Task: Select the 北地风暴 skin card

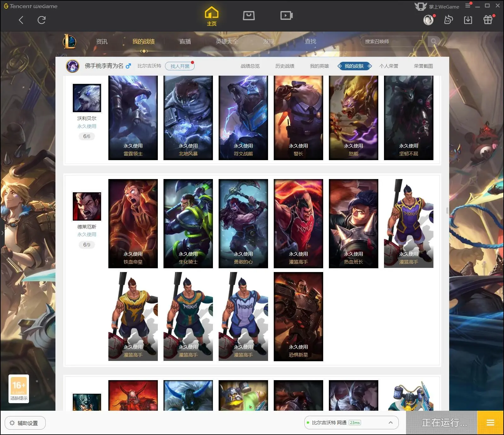Action: [x=188, y=118]
